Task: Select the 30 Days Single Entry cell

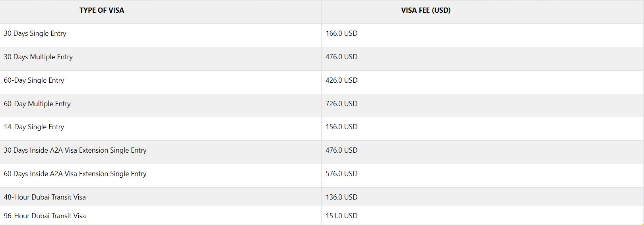Action: click(35, 33)
